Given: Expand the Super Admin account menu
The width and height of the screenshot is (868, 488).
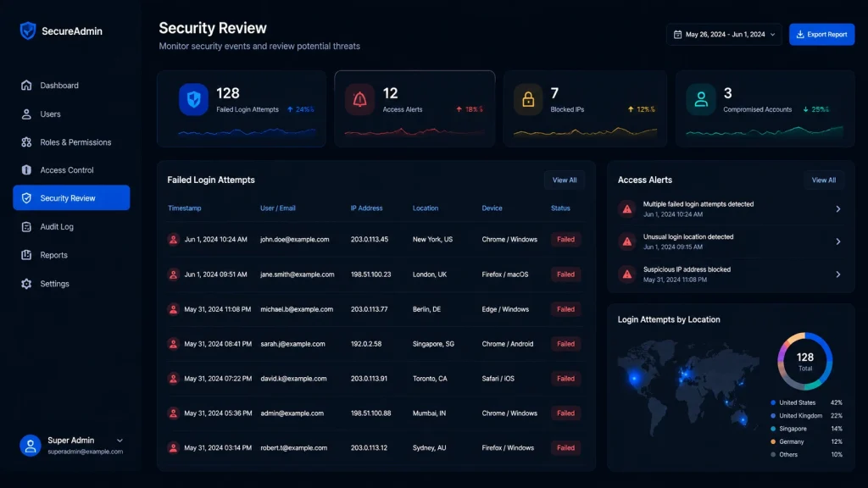Looking at the screenshot, I should pyautogui.click(x=120, y=441).
